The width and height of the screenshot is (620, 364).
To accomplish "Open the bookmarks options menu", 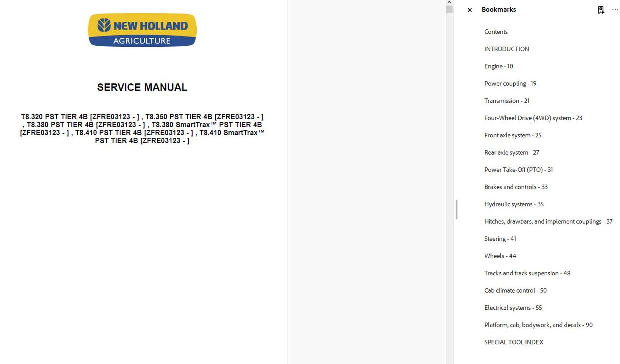I will click(615, 9).
